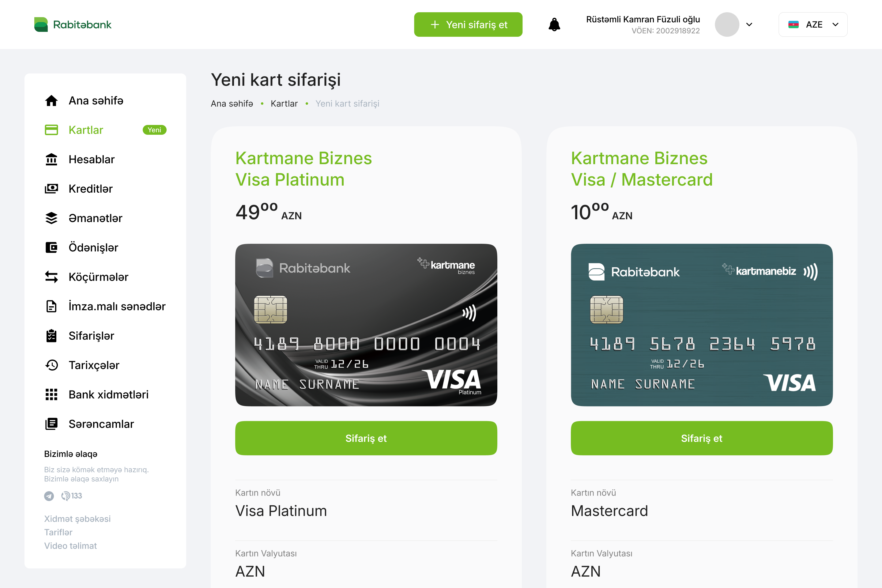
Task: Expand the user profile dropdown chevron
Action: click(749, 25)
